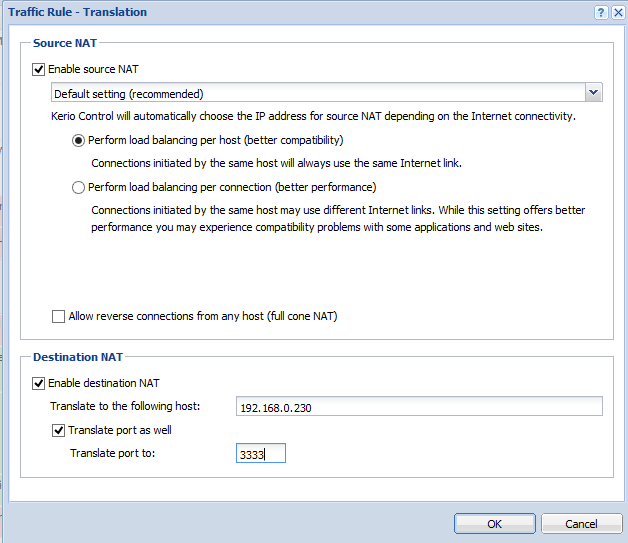Disable the Enable source NAT checkbox
628x543 pixels.
click(38, 70)
